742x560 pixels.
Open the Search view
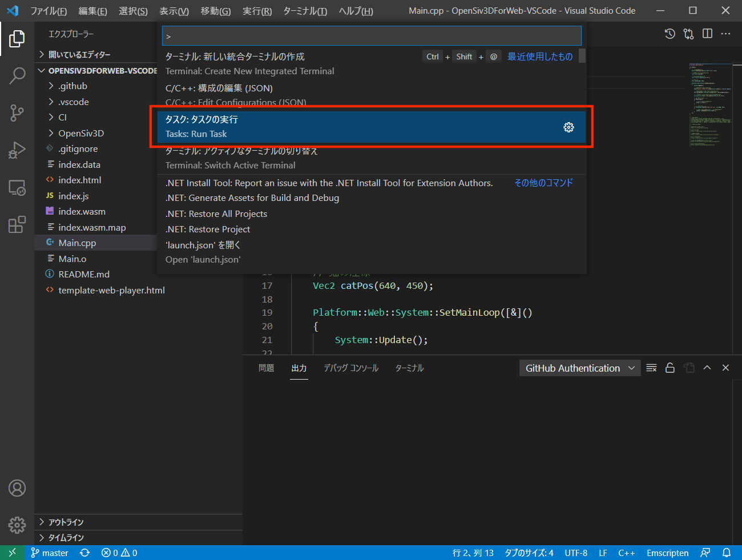(17, 75)
